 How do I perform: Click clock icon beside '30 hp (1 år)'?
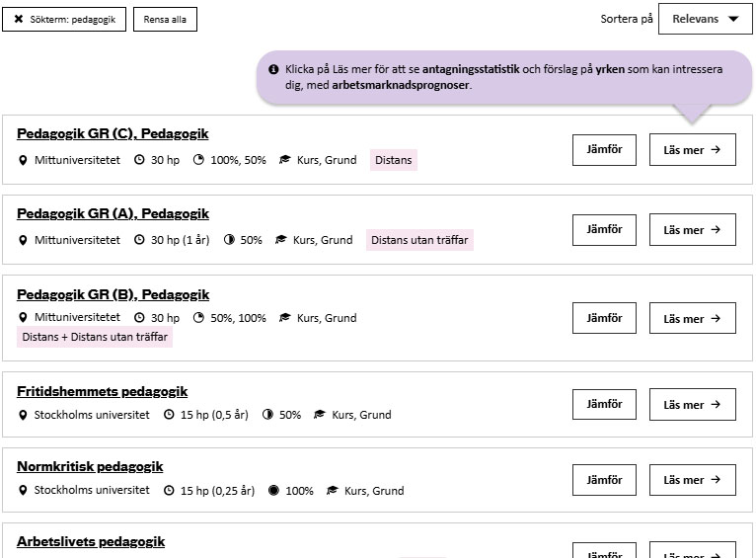[139, 240]
